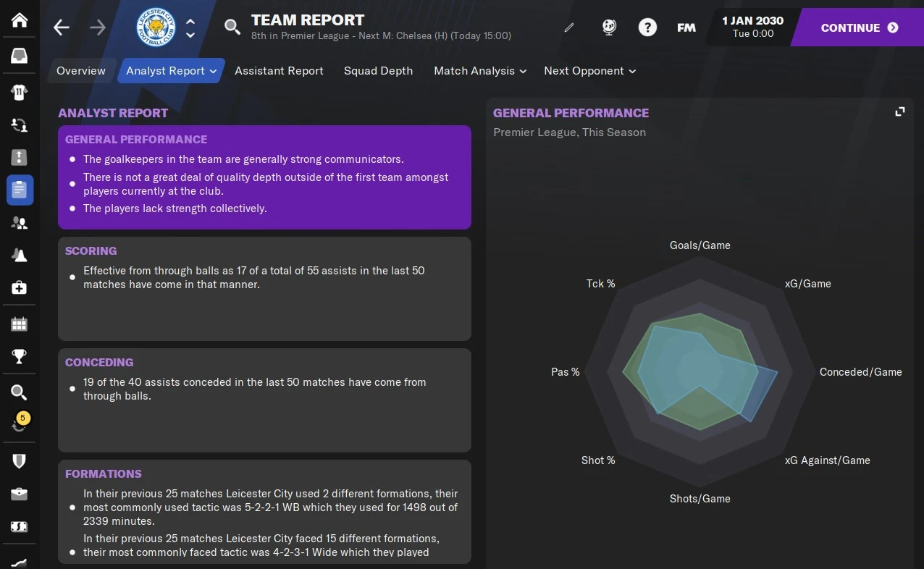Screen dimensions: 924x569
Task: Click the highlighted Team Report clipboard icon
Action: tap(20, 190)
